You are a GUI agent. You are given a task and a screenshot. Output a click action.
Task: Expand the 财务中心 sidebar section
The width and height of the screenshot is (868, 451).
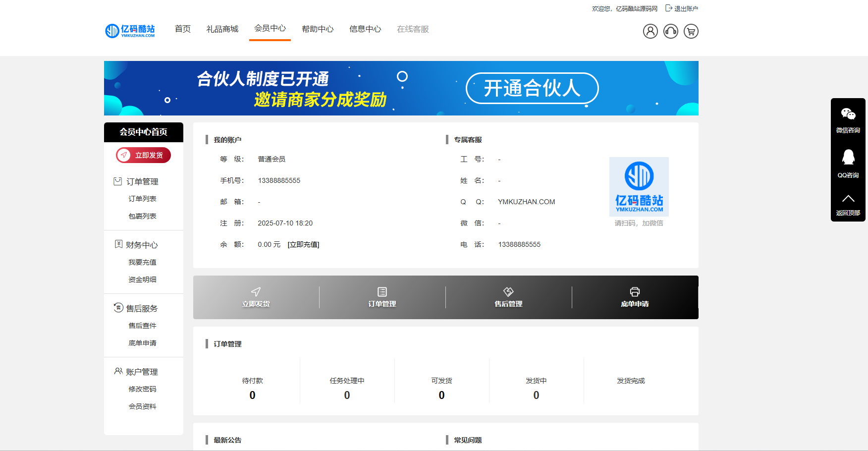click(141, 244)
